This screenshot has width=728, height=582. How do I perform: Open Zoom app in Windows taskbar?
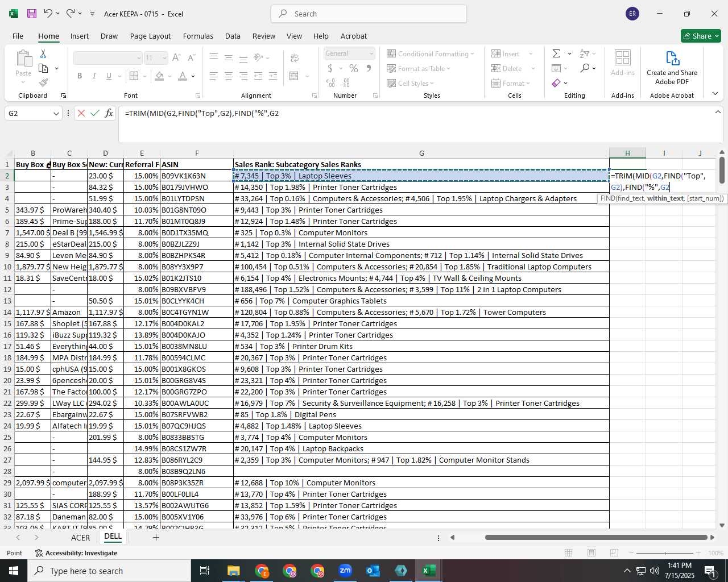(x=345, y=571)
